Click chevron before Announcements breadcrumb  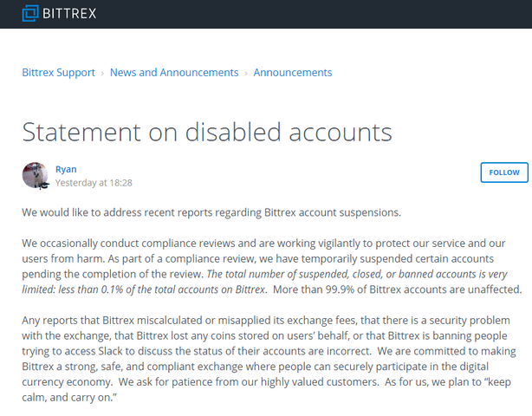(x=246, y=73)
